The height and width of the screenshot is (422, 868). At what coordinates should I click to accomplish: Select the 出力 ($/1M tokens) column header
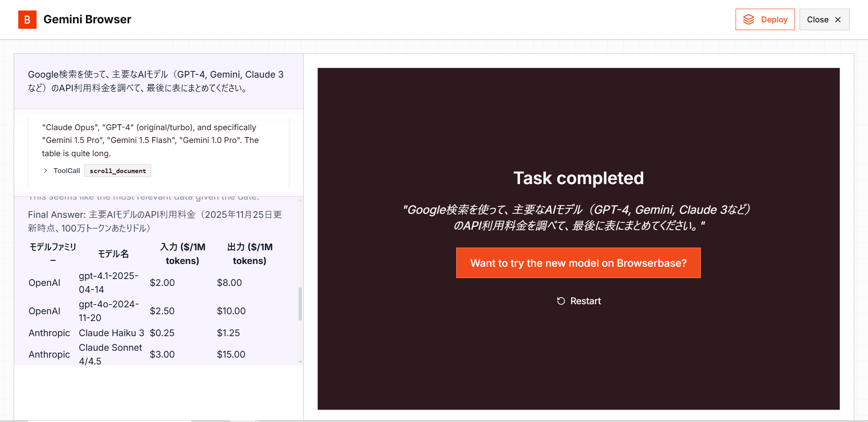tap(249, 254)
